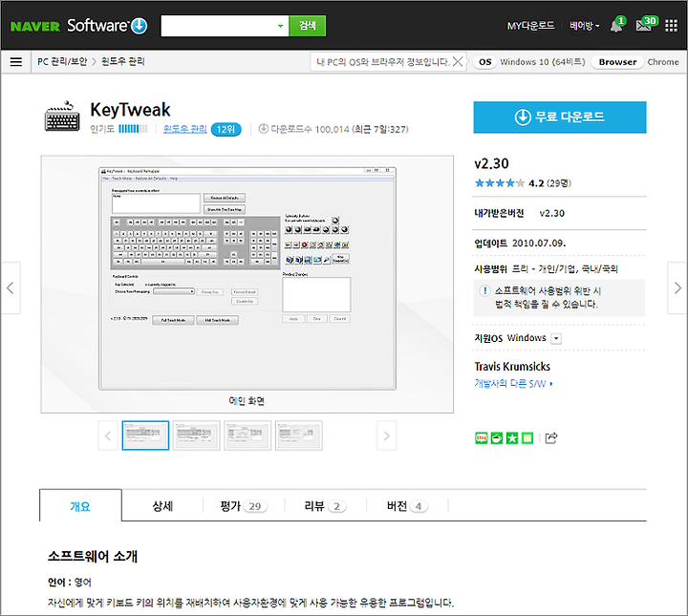This screenshot has height=616, width=688.
Task: Click the 메인 화면 caption
Action: click(247, 400)
